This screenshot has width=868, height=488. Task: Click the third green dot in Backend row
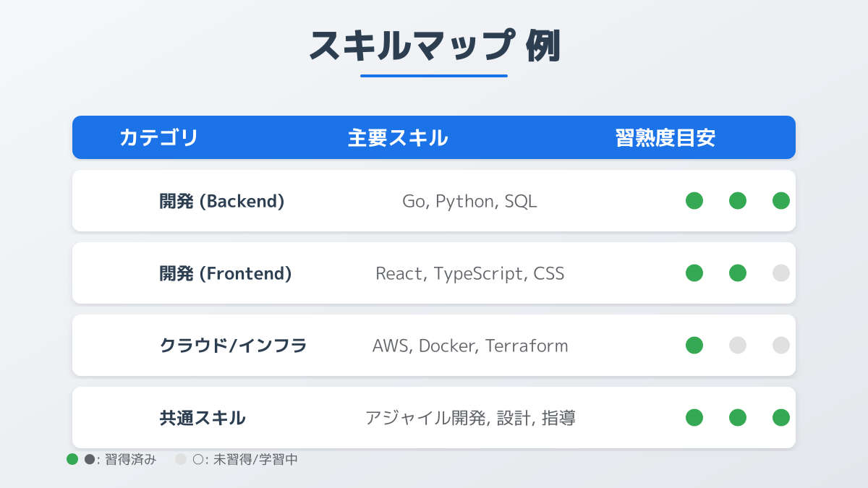pyautogui.click(x=781, y=201)
